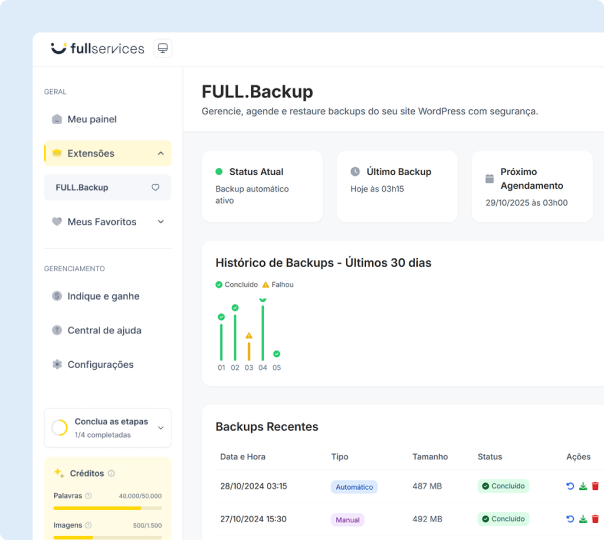This screenshot has width=604, height=540.
Task: Click the monitor icon beside fullservices logo
Action: [163, 48]
